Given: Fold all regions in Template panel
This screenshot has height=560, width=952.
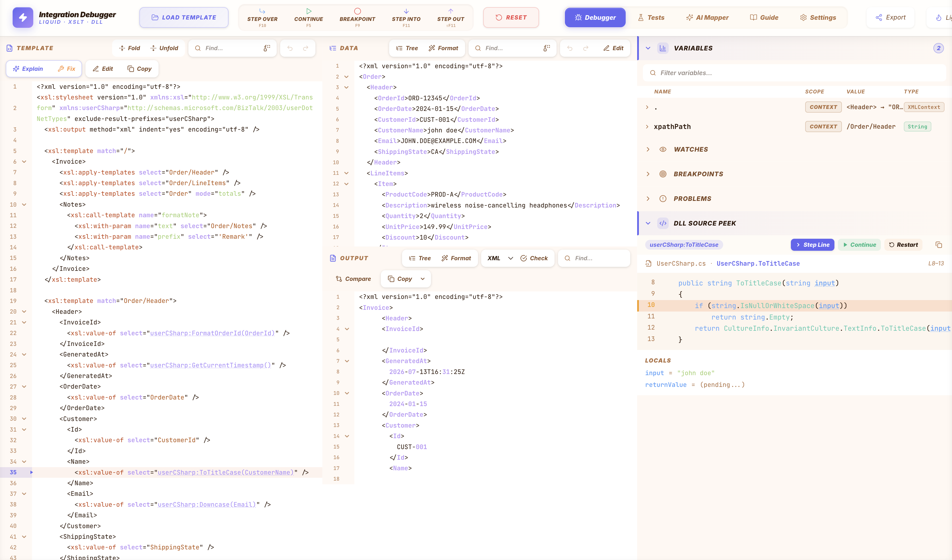Looking at the screenshot, I should 130,48.
